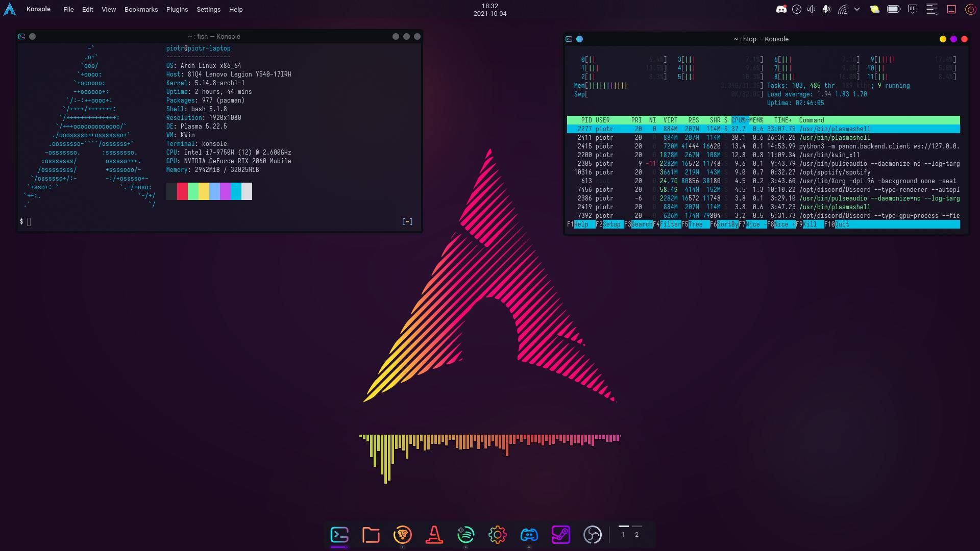Open the Bookmarks menu
Image resolution: width=980 pixels, height=551 pixels.
pyautogui.click(x=141, y=9)
